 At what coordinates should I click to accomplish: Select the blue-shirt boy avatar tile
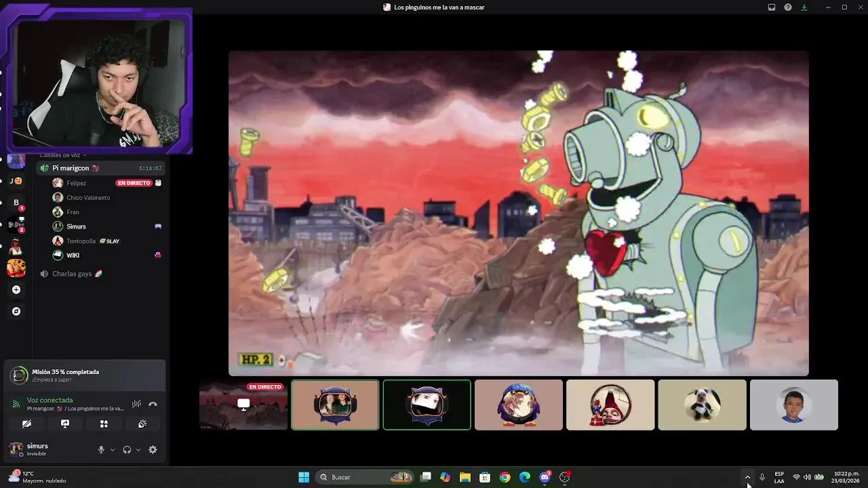[794, 405]
